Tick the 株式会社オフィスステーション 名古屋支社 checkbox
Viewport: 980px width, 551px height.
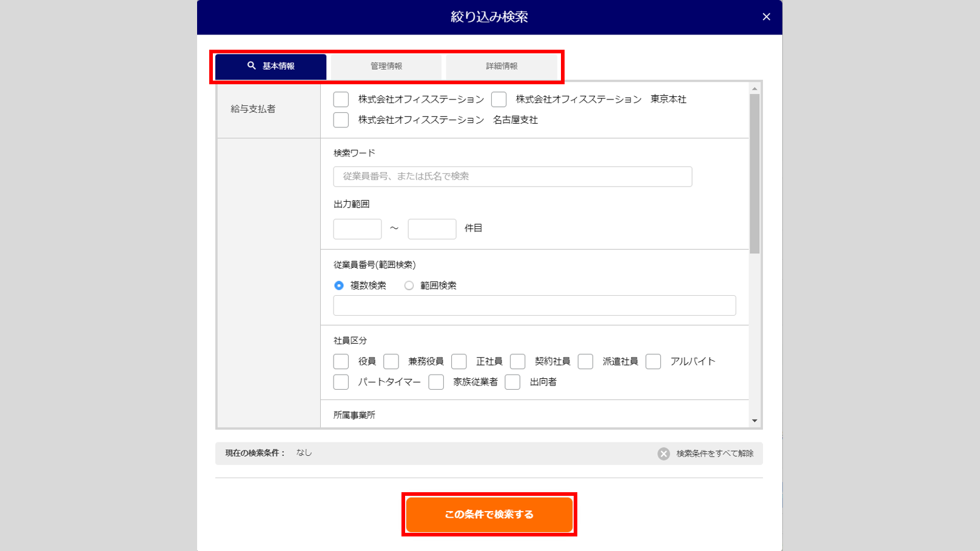click(341, 120)
